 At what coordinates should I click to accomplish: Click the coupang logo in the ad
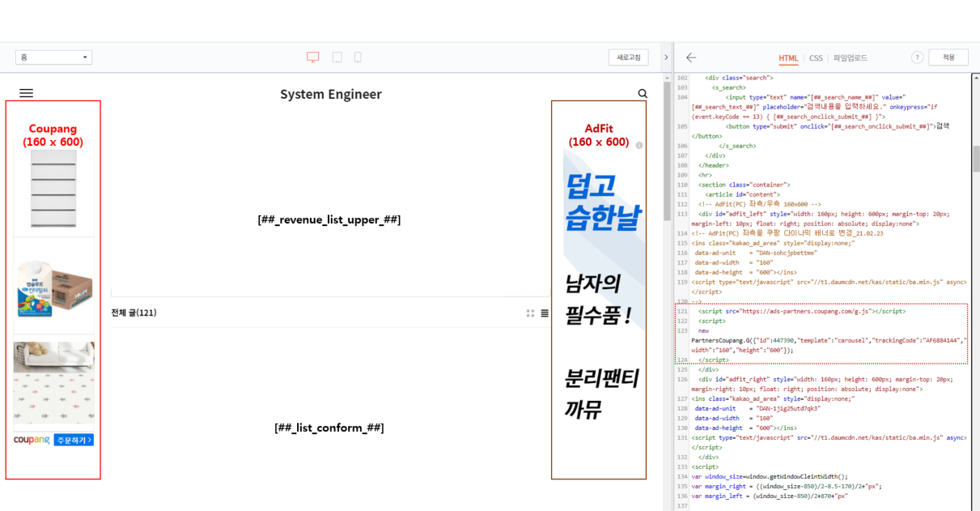[x=32, y=440]
